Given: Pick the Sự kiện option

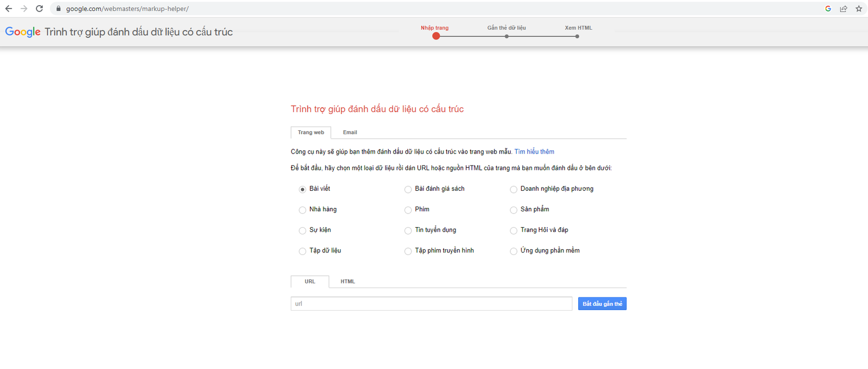Looking at the screenshot, I should (x=302, y=230).
